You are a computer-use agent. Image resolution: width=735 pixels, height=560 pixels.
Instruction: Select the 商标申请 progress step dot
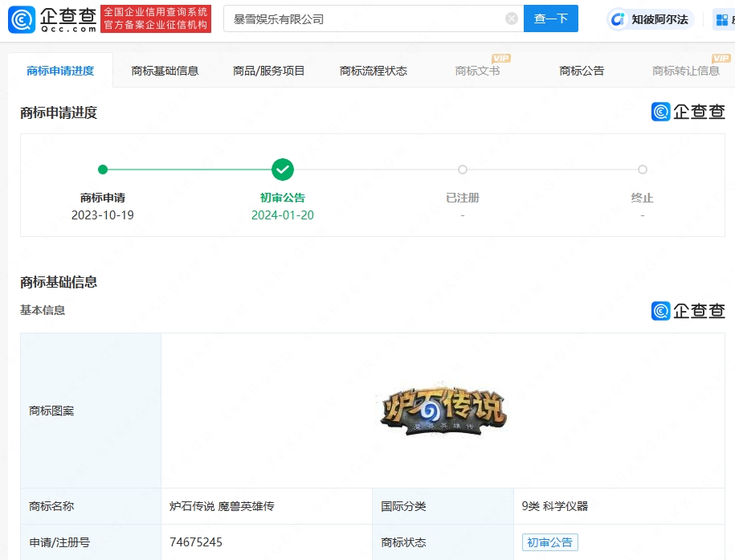pos(103,170)
